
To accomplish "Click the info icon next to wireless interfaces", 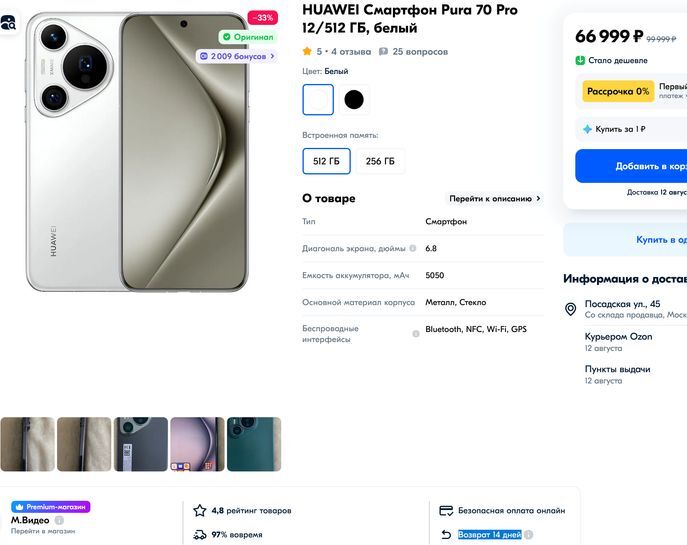I will [x=416, y=334].
